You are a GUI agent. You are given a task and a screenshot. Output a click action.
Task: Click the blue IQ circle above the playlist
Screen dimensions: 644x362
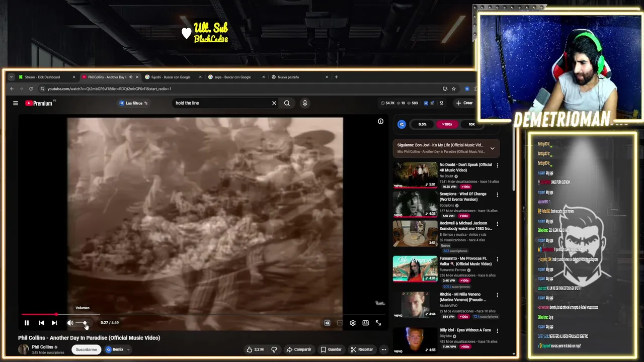tap(401, 124)
